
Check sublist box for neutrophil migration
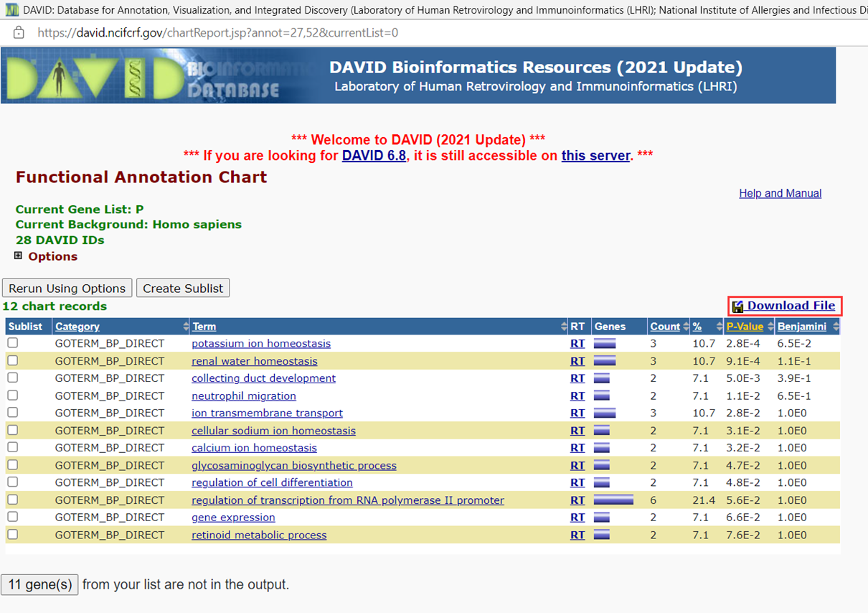[x=13, y=396]
